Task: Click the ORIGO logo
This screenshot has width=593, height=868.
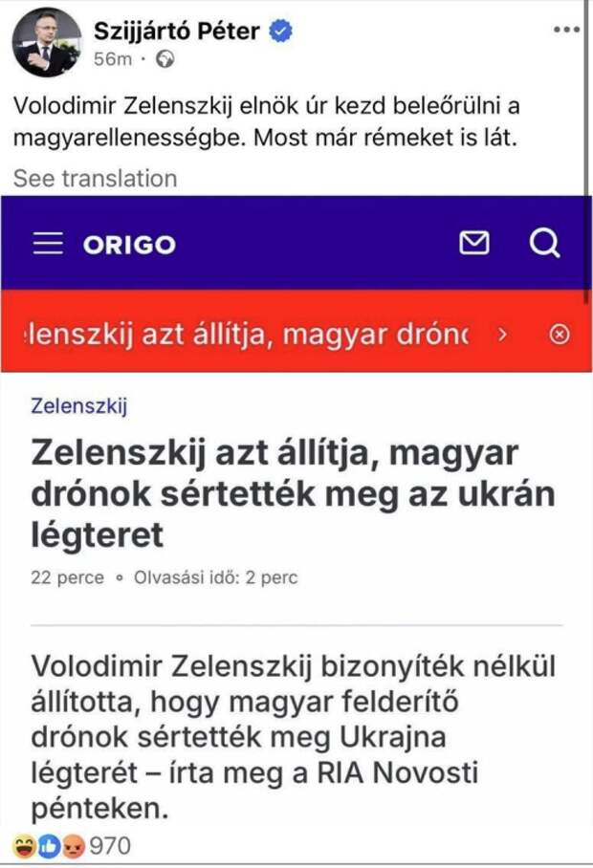Action: pos(129,245)
